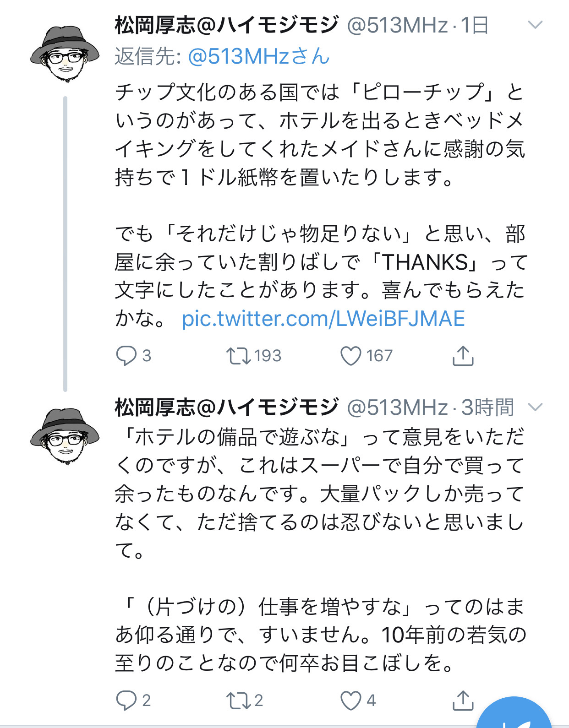Open the pic.twitter.com/LWeiBFJMAE link

[x=323, y=319]
